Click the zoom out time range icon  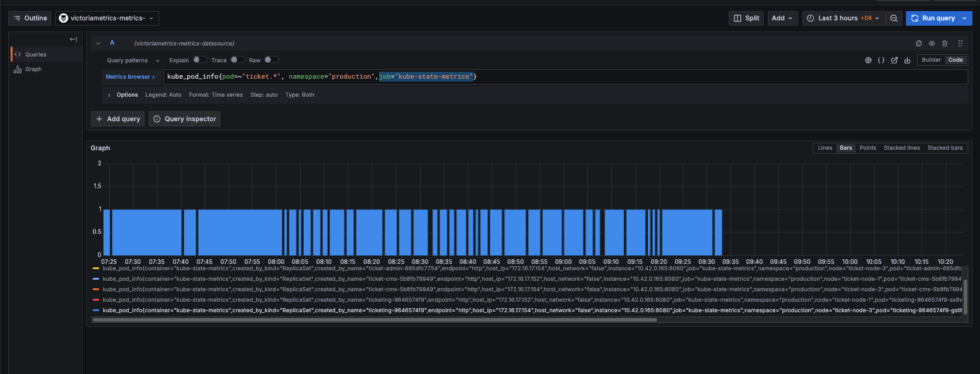[894, 18]
